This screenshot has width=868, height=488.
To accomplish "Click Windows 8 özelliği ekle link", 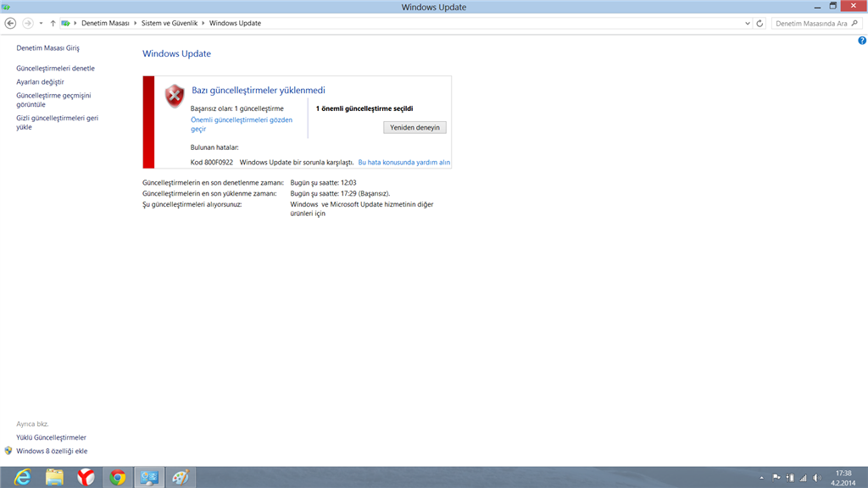I will click(x=52, y=452).
